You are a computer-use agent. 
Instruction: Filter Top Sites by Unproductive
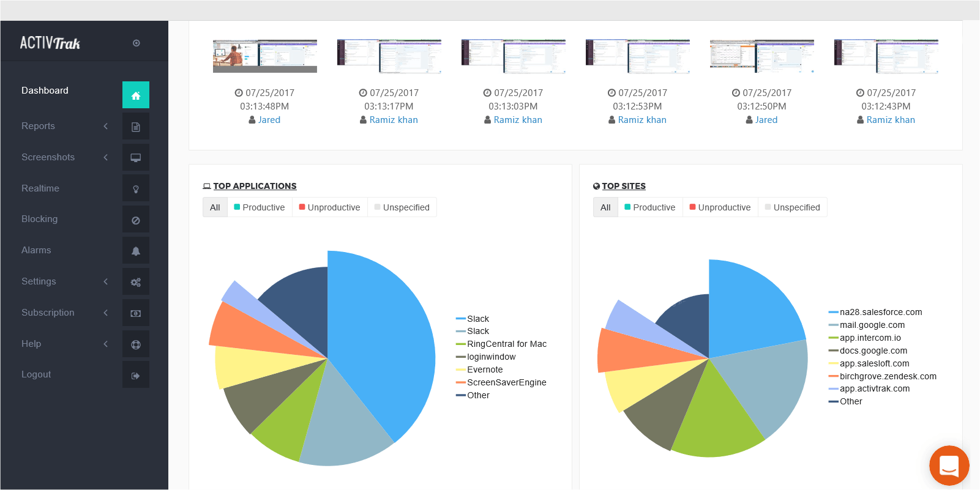click(x=720, y=207)
